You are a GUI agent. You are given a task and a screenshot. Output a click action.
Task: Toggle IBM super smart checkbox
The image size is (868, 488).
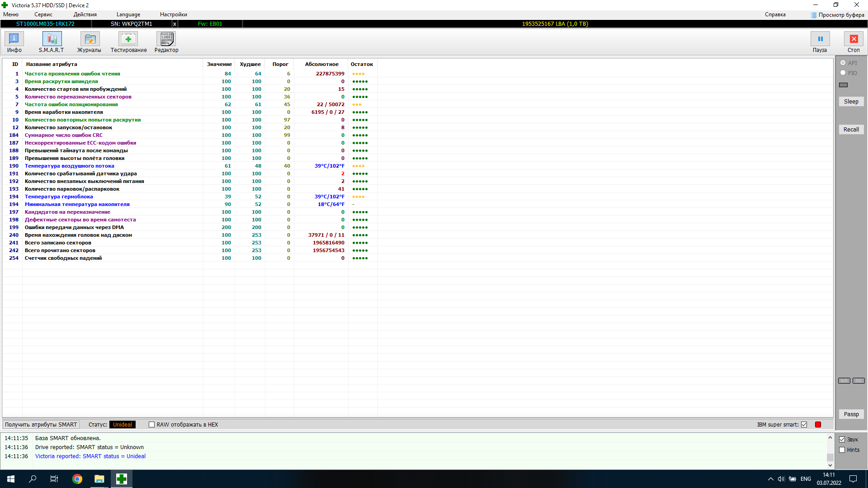point(804,425)
